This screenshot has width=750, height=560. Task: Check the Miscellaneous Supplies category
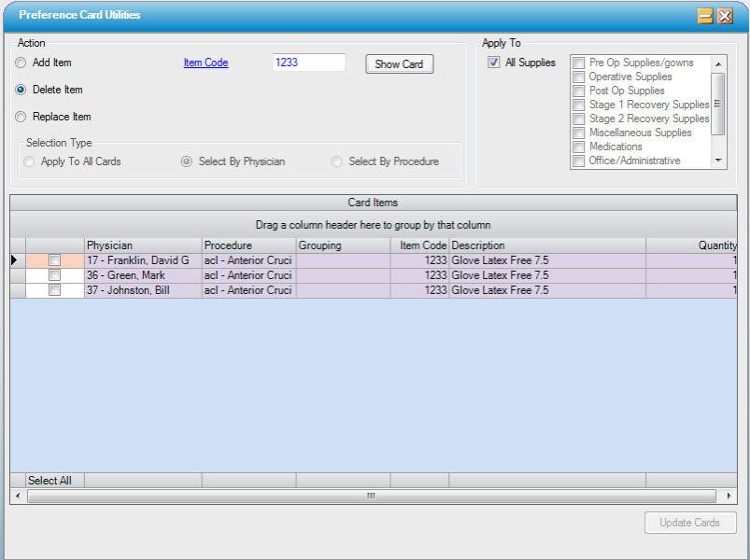578,133
